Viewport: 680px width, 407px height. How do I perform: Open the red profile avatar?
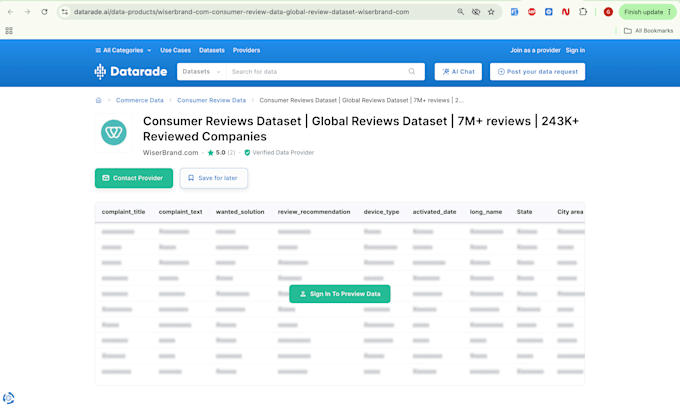point(608,12)
